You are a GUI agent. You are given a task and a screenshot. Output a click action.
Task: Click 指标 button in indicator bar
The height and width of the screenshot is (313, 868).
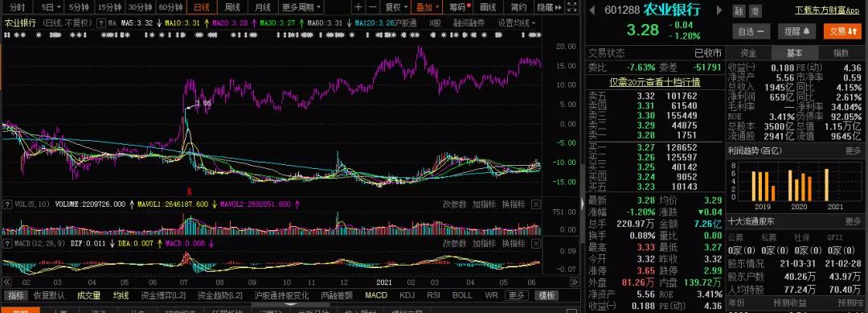16,295
